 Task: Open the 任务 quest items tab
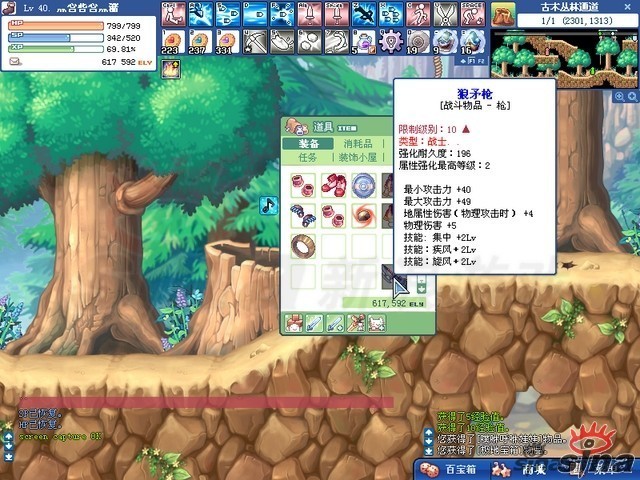[307, 157]
